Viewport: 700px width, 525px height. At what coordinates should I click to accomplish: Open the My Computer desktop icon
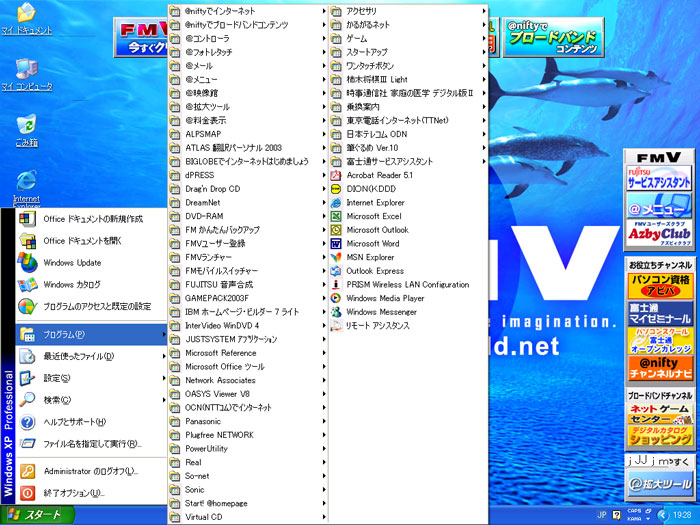coord(25,72)
